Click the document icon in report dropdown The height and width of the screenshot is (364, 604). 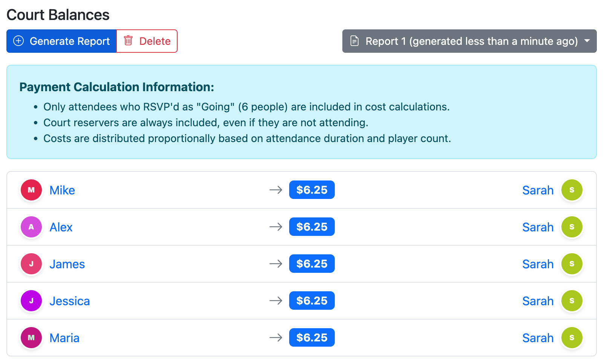[x=354, y=41]
